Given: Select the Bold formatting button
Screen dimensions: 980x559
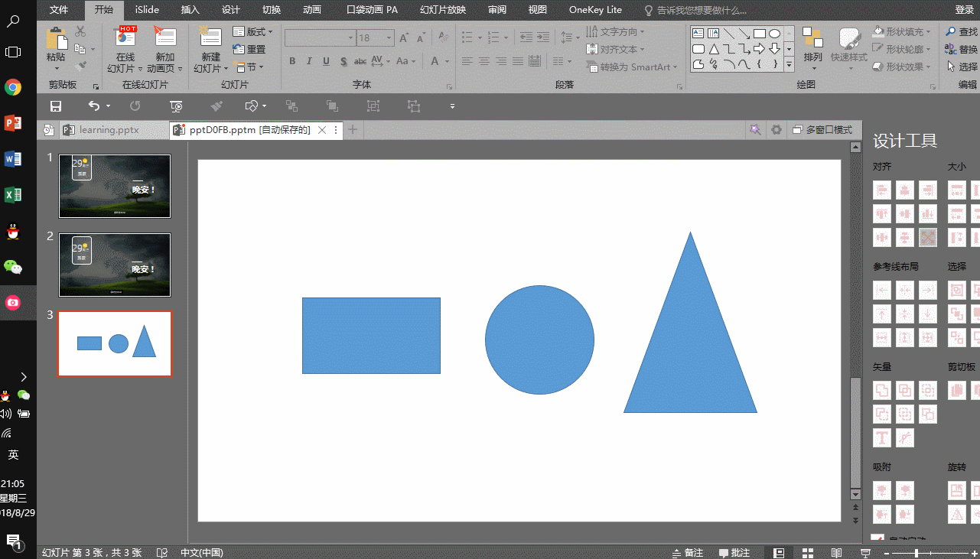Looking at the screenshot, I should click(x=292, y=61).
